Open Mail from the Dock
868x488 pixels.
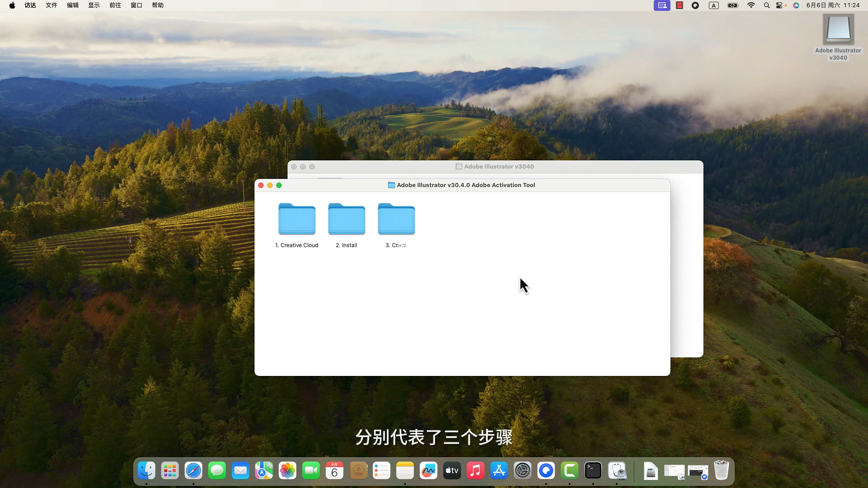(241, 471)
